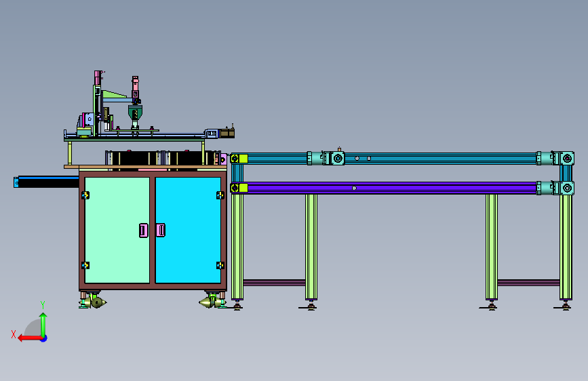Pick the tall pink actuator atop the gantry column
This screenshot has width=588, height=381.
[98, 78]
